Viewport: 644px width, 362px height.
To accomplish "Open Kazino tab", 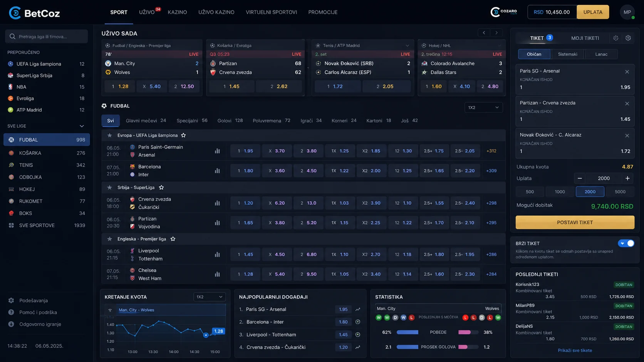I will click(177, 12).
